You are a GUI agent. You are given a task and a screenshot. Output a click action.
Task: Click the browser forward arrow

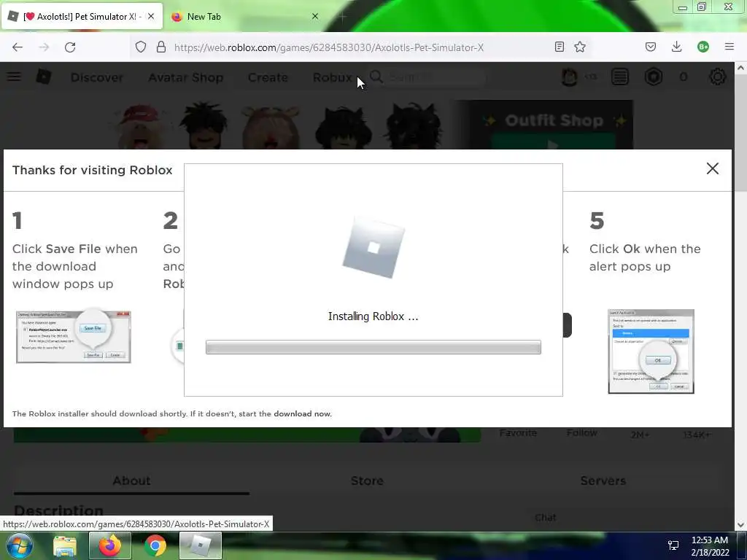coord(44,47)
